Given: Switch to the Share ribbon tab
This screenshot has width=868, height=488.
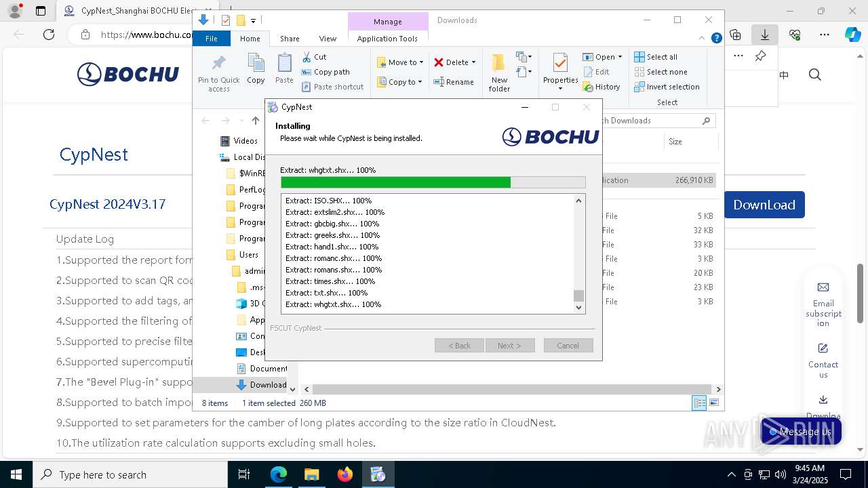Looking at the screenshot, I should pos(290,39).
